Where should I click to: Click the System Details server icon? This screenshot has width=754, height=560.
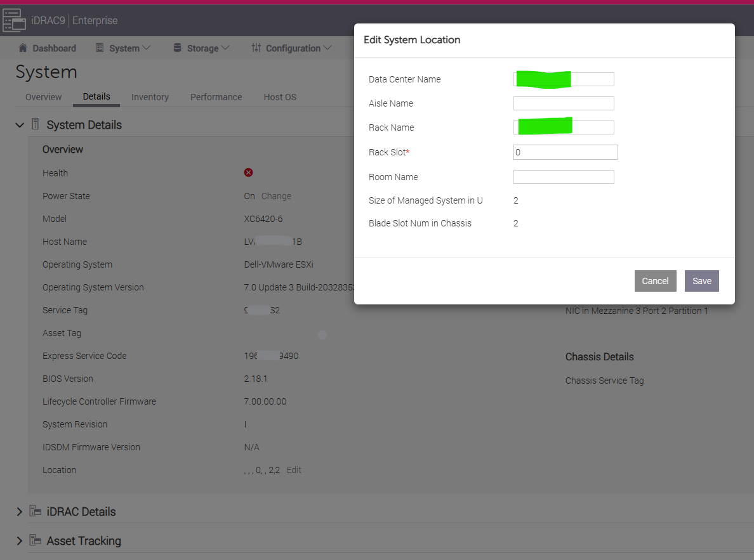35,124
